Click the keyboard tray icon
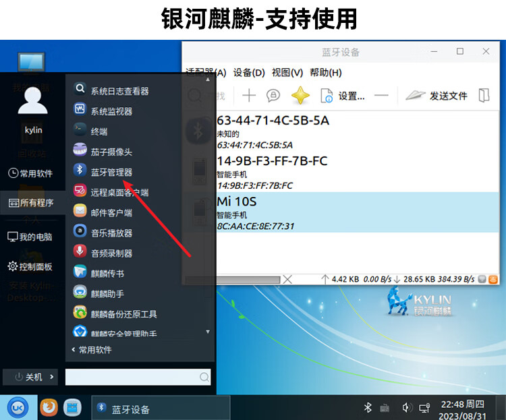Screen dimensions: 506x420 385,409
